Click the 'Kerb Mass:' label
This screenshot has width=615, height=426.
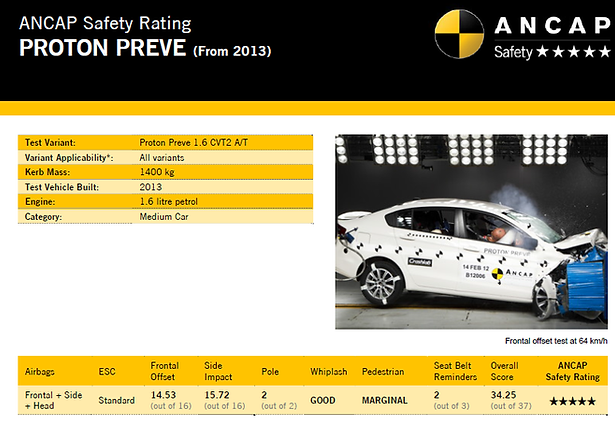[47, 172]
